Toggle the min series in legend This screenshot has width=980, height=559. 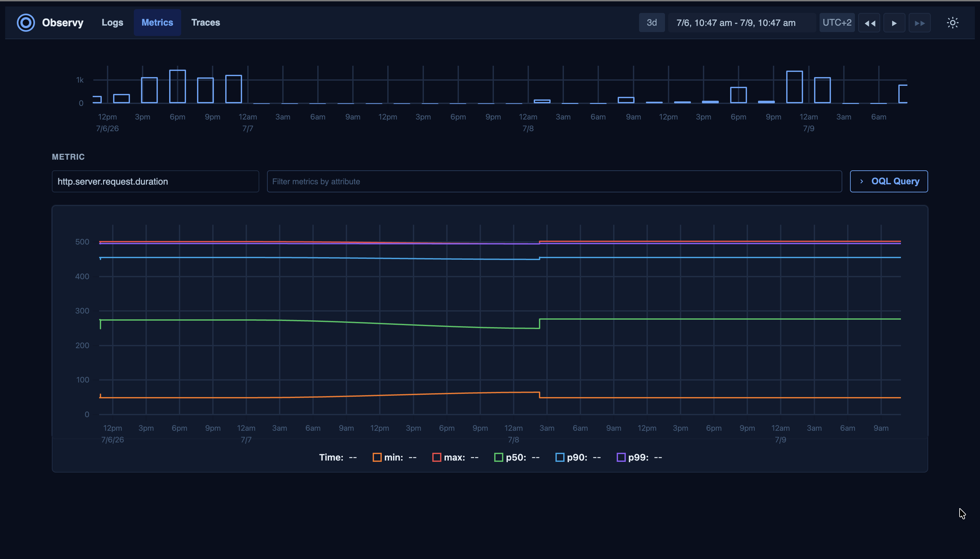coord(394,457)
